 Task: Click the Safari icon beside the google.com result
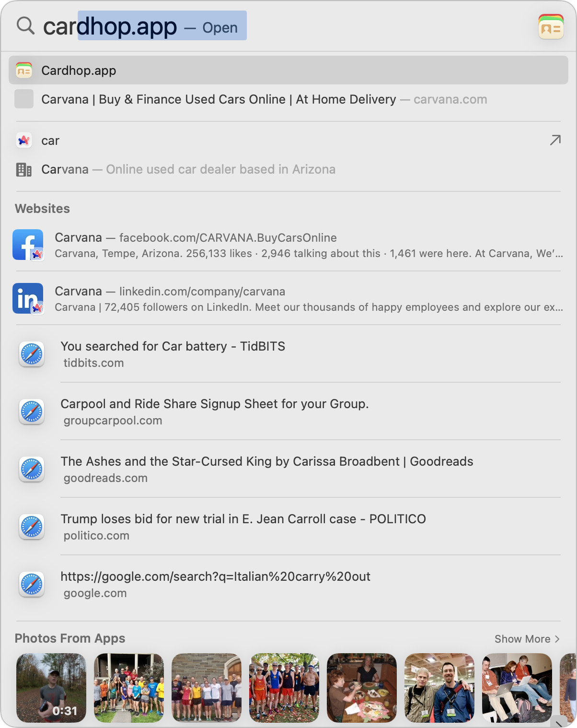[32, 584]
